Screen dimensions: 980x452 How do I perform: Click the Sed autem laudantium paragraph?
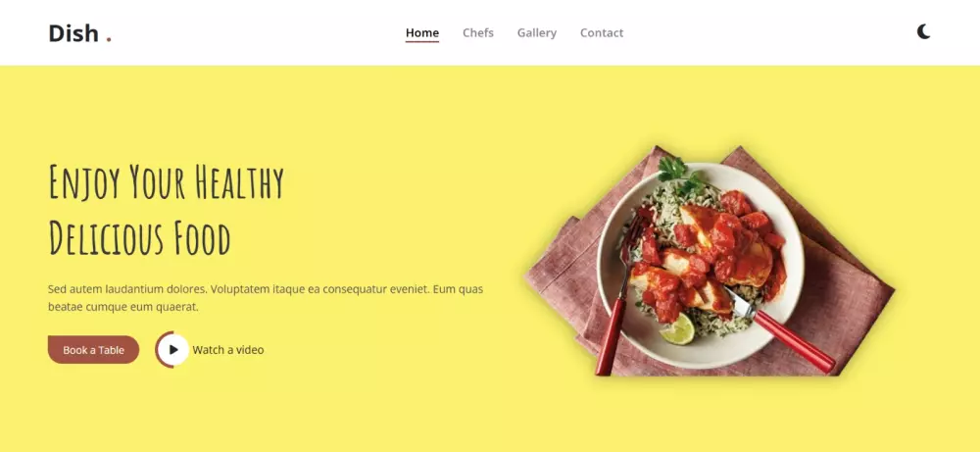click(x=266, y=298)
